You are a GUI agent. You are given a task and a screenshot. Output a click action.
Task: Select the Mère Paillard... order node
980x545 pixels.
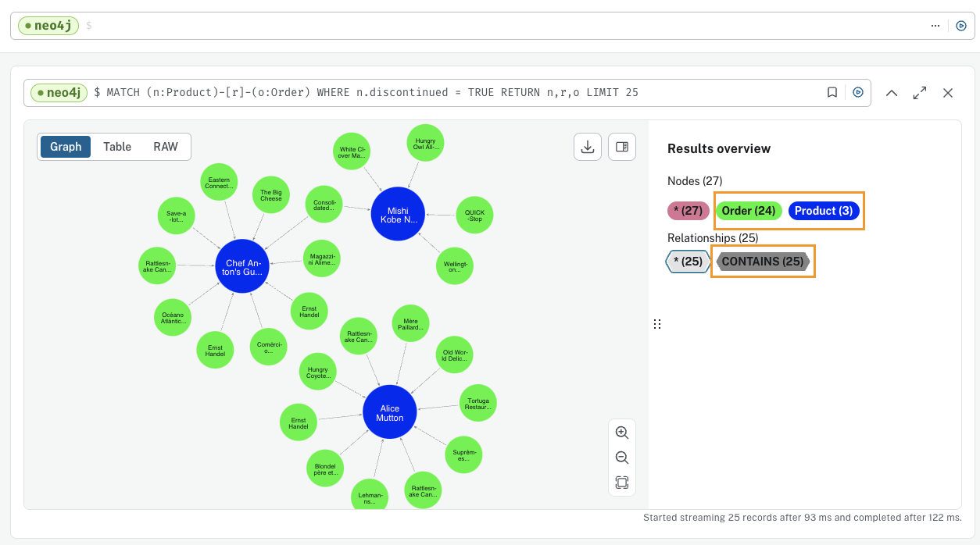(410, 324)
